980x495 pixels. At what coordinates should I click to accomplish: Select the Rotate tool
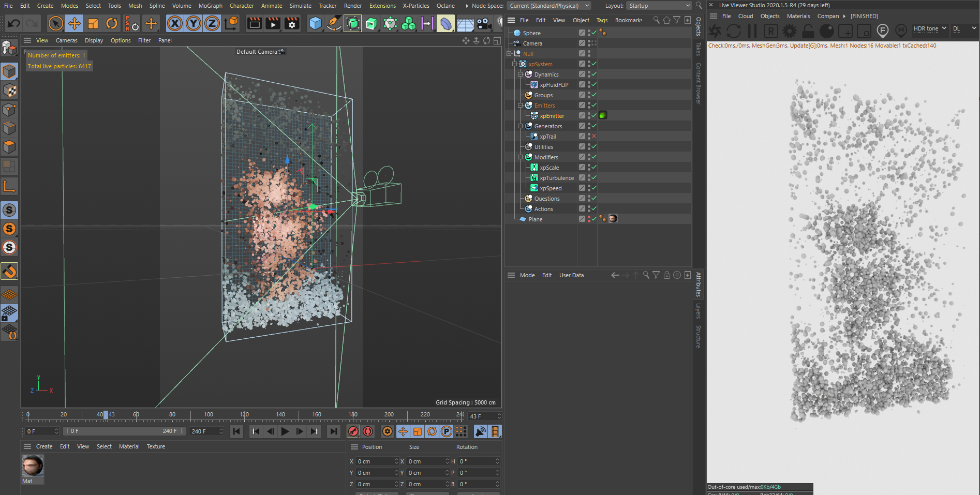112,23
